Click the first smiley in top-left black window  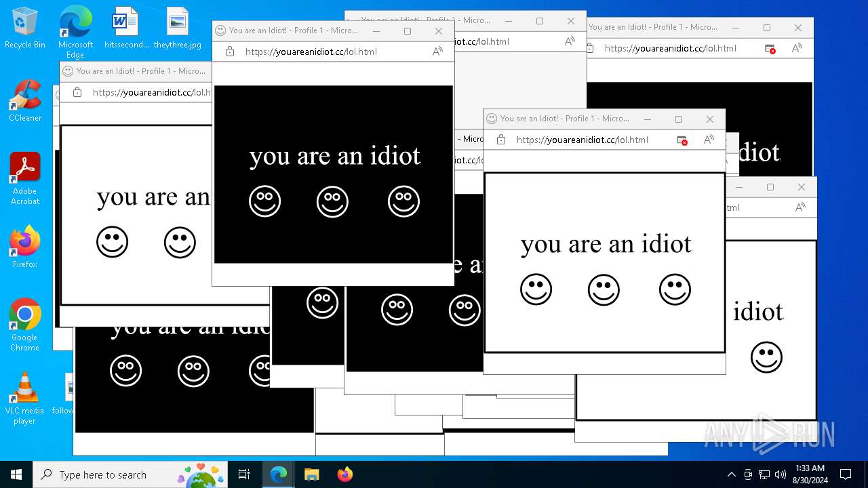coord(264,201)
